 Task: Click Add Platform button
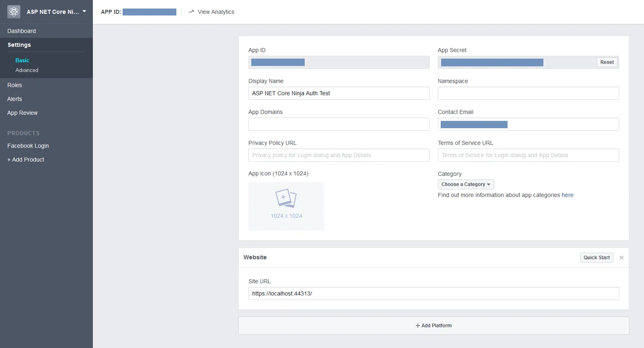[434, 326]
